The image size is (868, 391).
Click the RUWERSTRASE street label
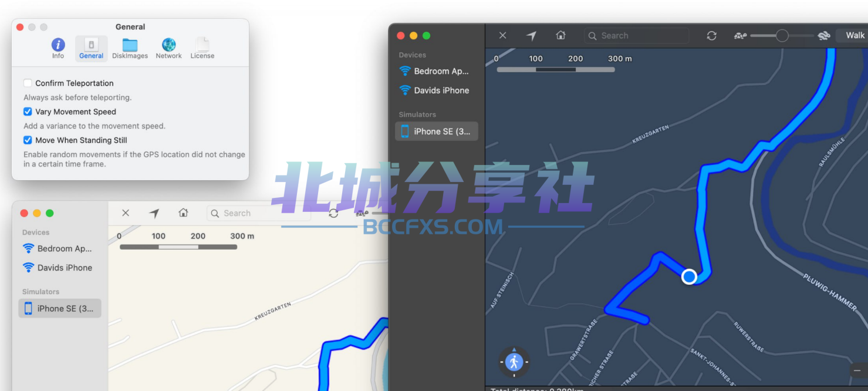coord(749,336)
